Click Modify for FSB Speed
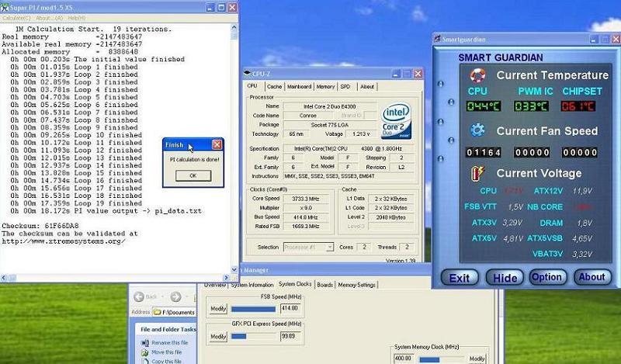 (218, 309)
